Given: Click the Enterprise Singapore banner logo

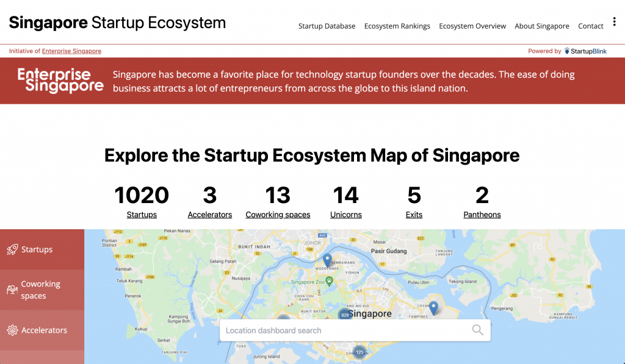Looking at the screenshot, I should (x=60, y=80).
